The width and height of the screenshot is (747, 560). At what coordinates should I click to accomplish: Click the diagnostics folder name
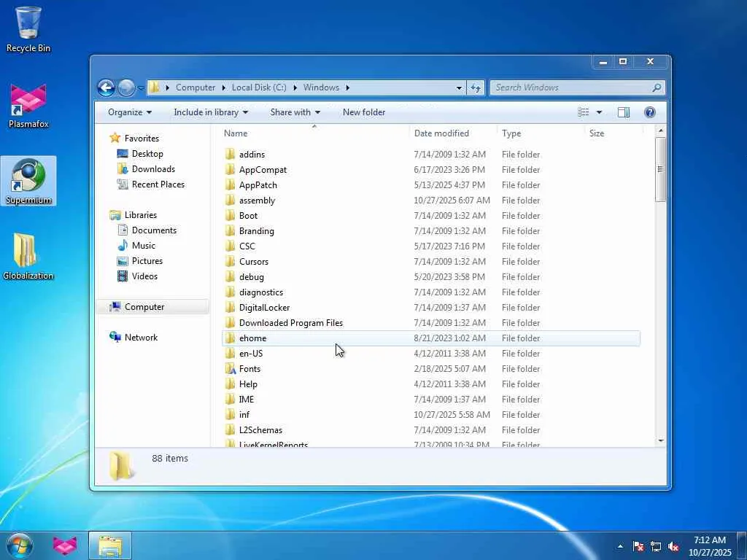261,292
